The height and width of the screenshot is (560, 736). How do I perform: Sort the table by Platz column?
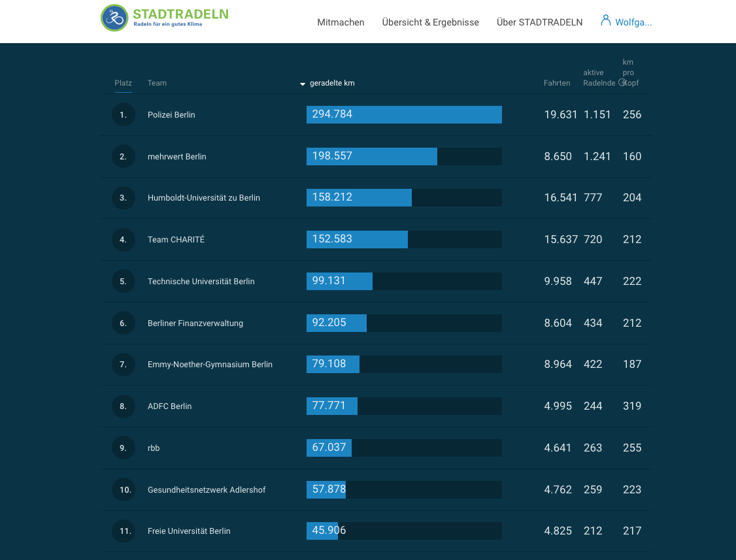point(123,82)
